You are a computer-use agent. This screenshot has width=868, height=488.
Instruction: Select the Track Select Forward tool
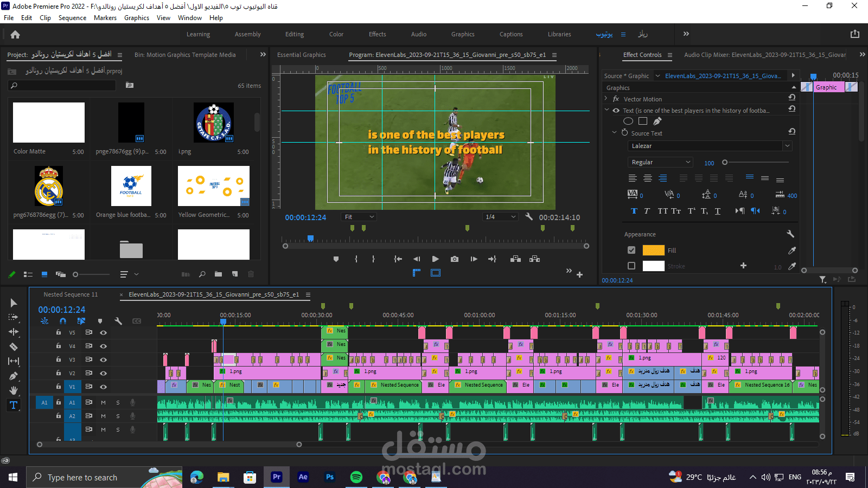tap(14, 317)
